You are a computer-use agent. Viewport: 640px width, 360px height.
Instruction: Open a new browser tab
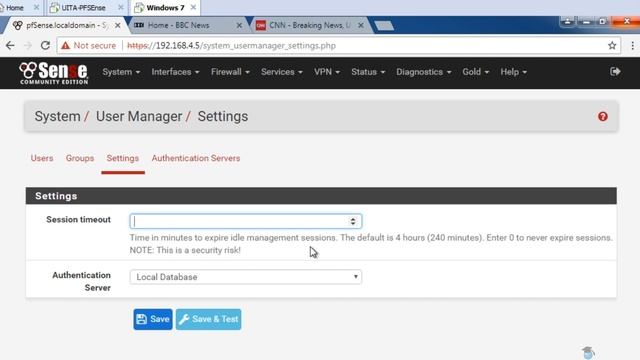384,26
